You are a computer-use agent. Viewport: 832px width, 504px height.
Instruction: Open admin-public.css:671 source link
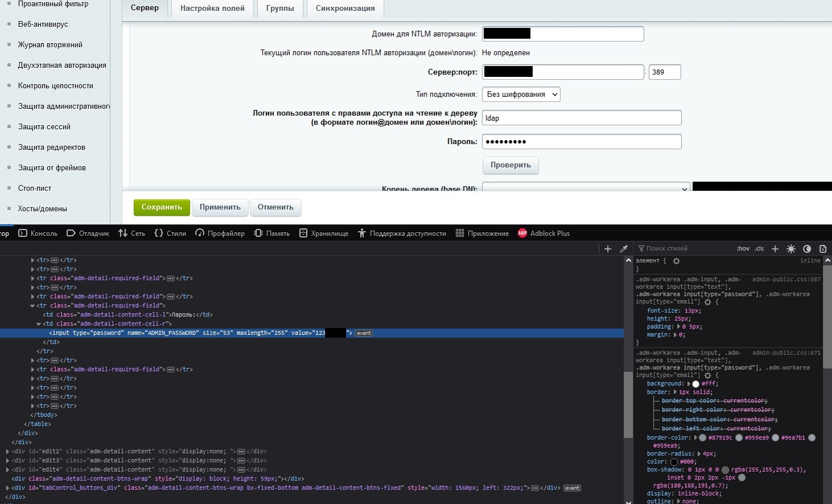click(x=786, y=353)
